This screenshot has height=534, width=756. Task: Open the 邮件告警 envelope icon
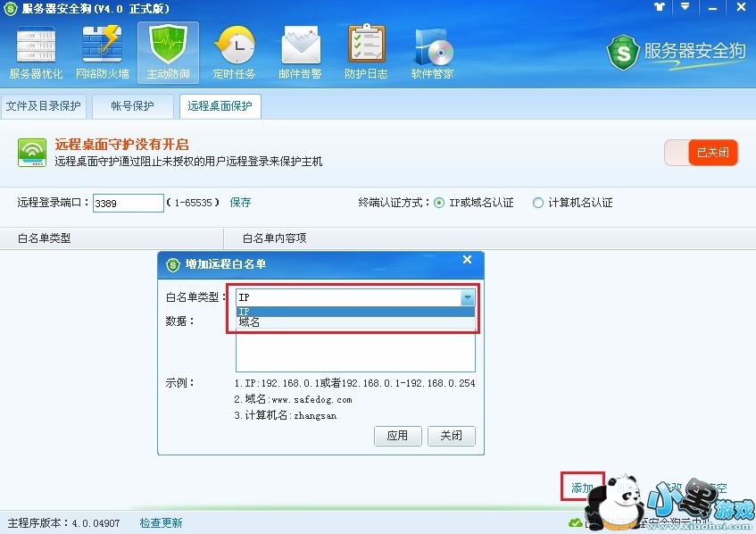point(301,53)
